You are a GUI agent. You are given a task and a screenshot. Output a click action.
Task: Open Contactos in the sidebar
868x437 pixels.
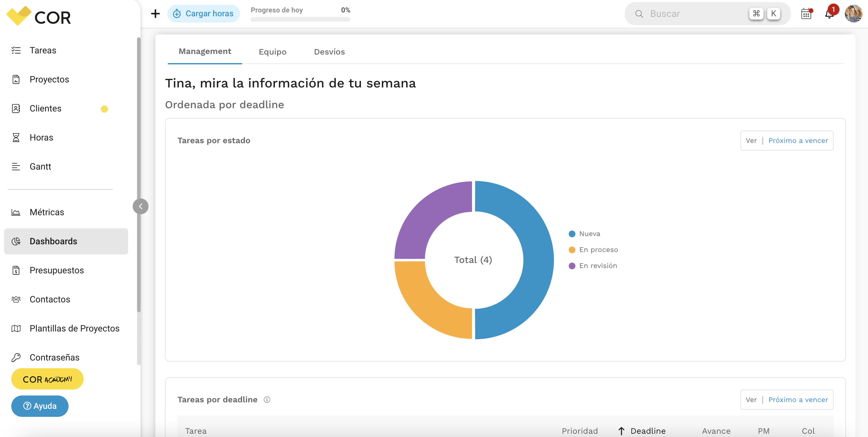66,299
